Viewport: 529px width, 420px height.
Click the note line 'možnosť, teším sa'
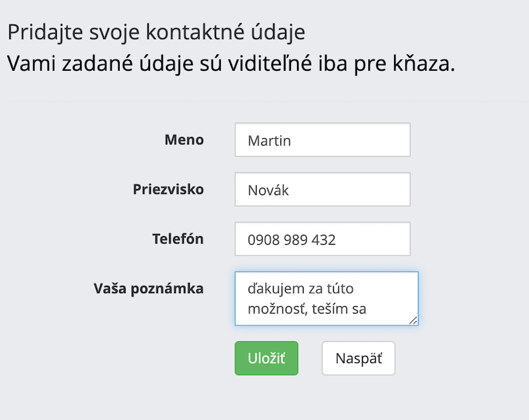point(307,308)
